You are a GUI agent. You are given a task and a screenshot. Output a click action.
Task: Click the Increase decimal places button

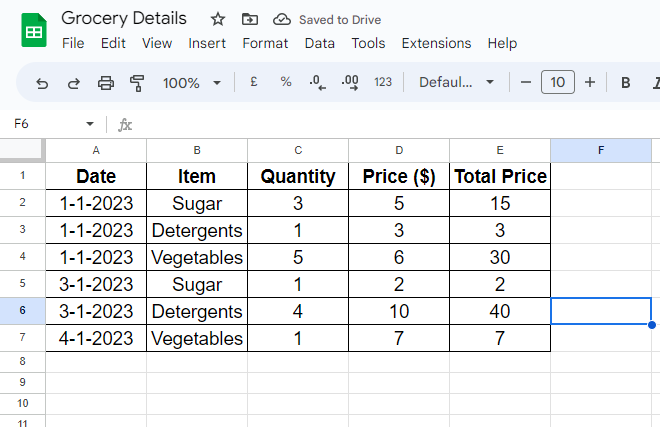tap(350, 82)
